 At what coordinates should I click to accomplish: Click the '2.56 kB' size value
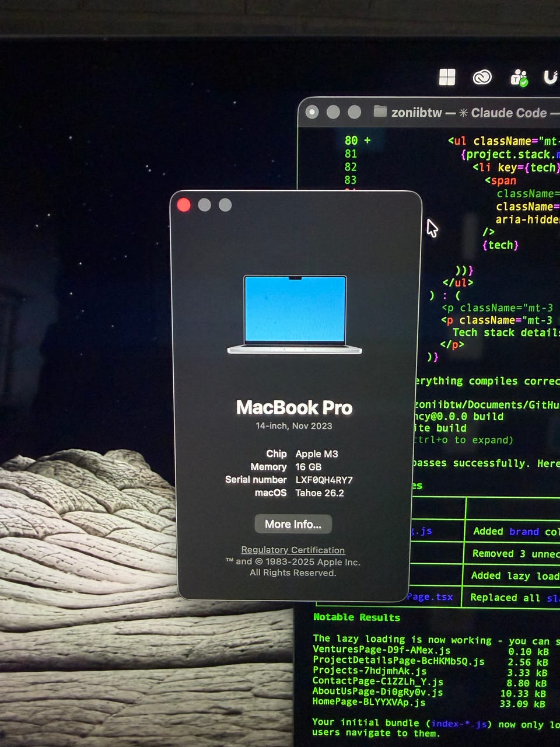coord(528,662)
